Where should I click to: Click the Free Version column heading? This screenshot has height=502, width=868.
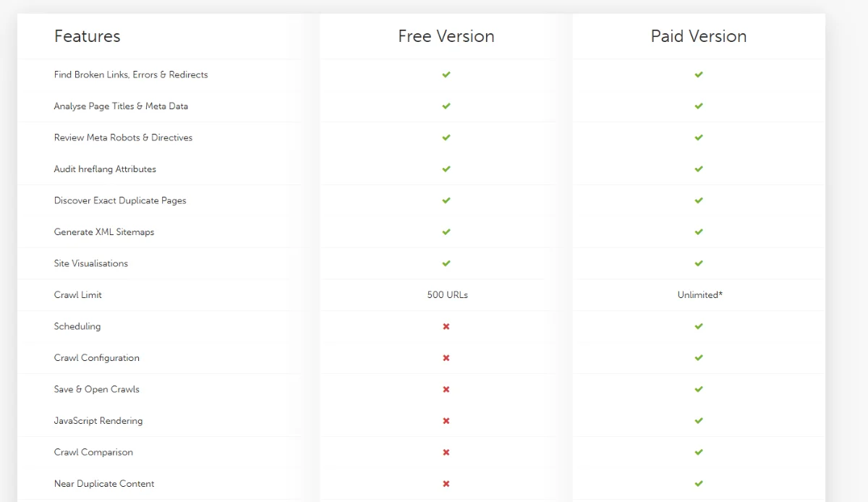(446, 36)
